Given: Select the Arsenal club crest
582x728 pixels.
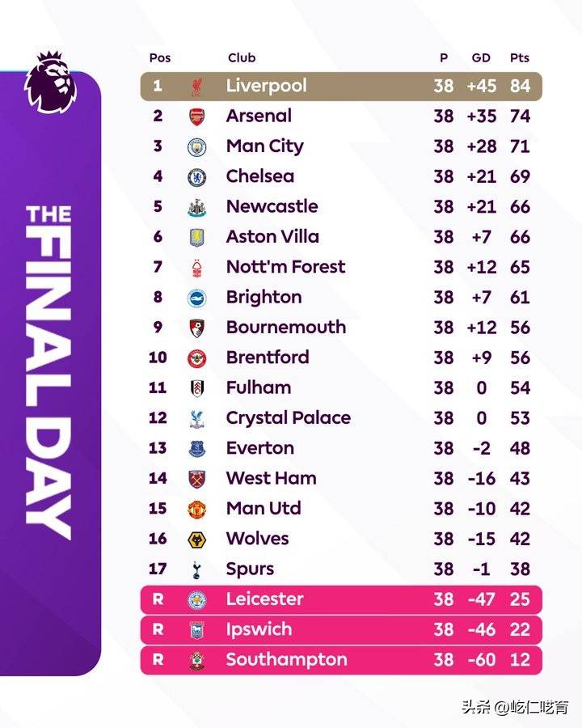Looking at the screenshot, I should (x=196, y=116).
